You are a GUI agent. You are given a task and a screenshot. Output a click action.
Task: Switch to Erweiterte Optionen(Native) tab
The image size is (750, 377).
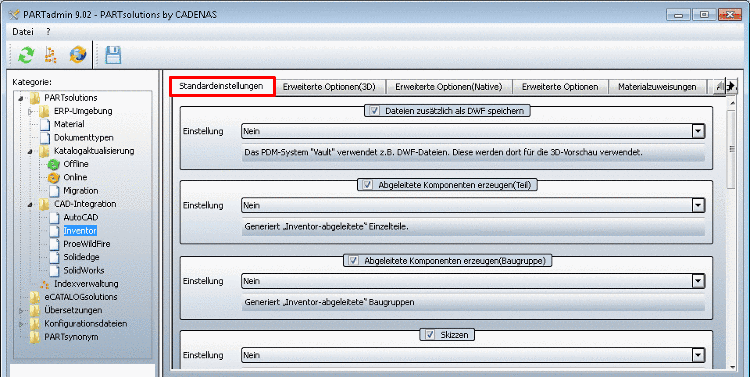(x=449, y=87)
